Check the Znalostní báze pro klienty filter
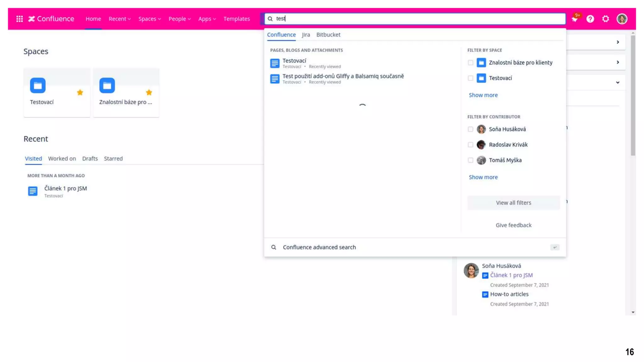 470,63
